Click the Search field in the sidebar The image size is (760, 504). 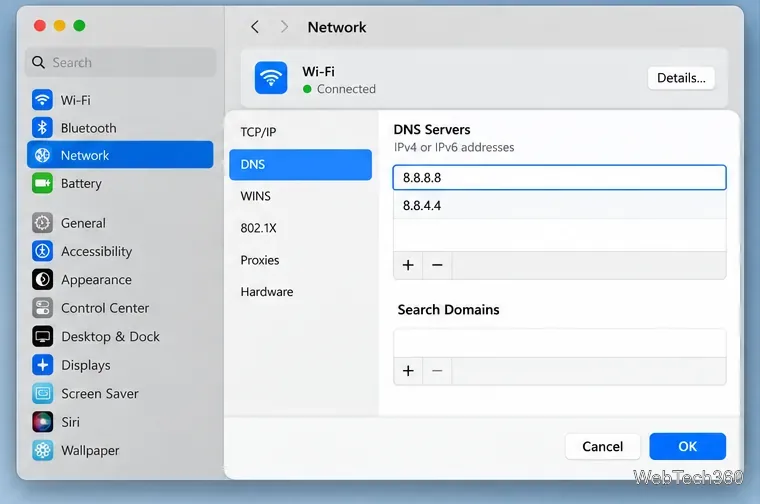[120, 62]
